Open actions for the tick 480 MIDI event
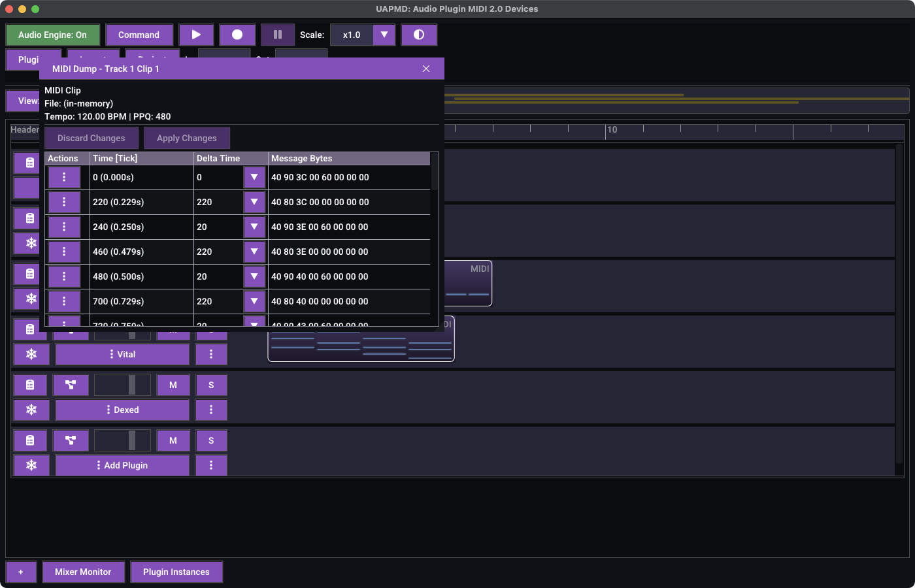The image size is (915, 588). coord(64,276)
